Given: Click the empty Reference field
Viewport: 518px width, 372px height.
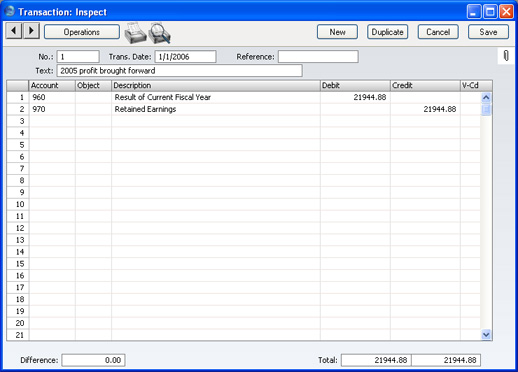Looking at the screenshot, I should click(x=318, y=57).
